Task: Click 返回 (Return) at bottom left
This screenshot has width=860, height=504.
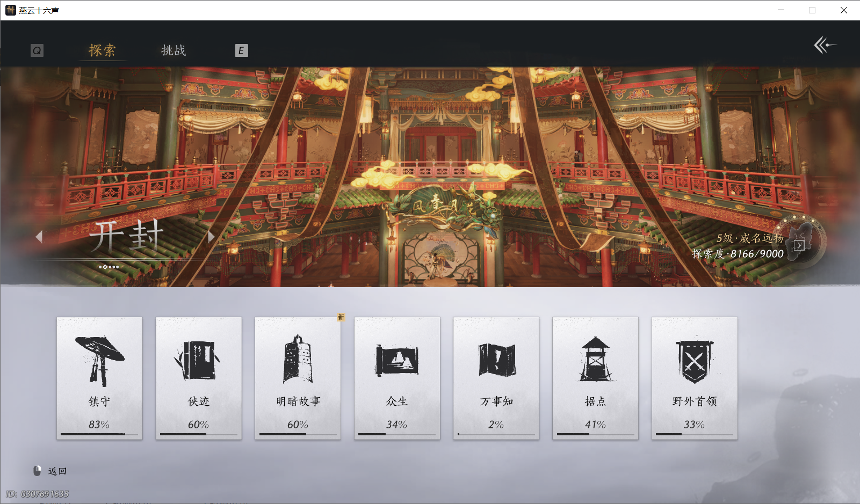Action: [x=57, y=471]
